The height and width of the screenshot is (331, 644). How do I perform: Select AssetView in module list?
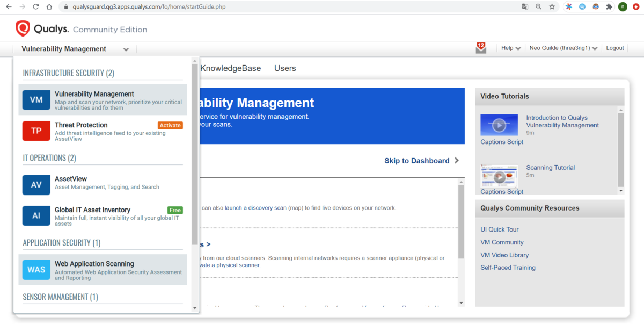click(103, 185)
